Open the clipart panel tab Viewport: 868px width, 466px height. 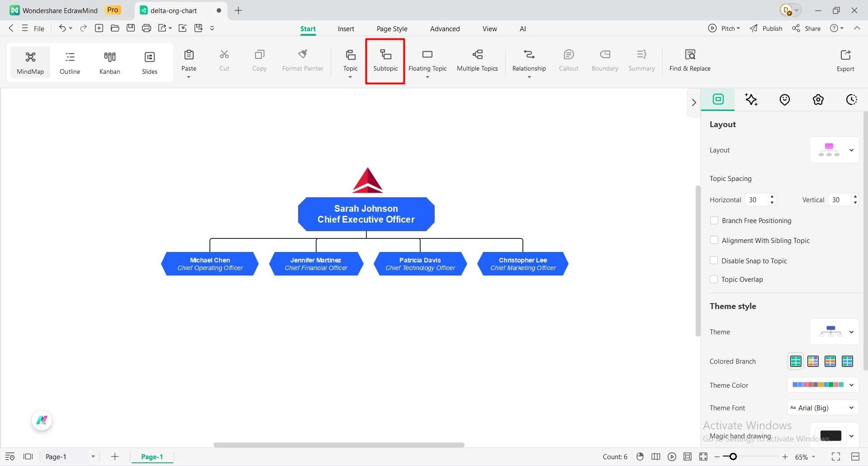coord(818,100)
